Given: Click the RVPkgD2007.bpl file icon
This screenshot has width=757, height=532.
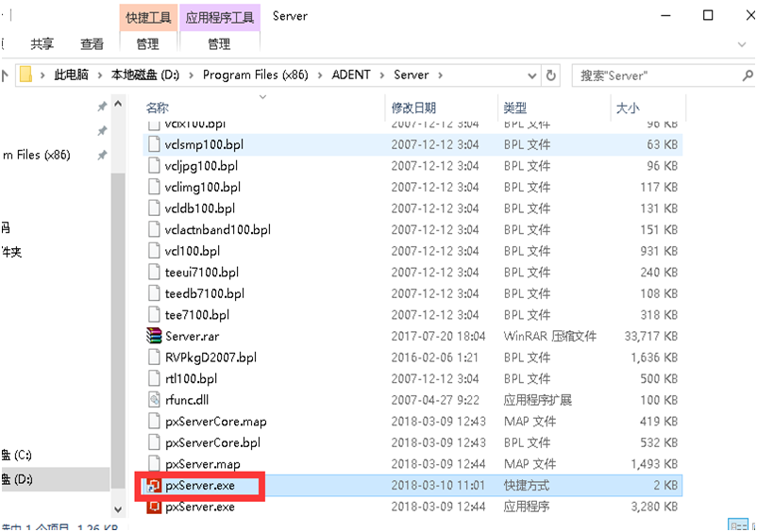Looking at the screenshot, I should coord(155,357).
